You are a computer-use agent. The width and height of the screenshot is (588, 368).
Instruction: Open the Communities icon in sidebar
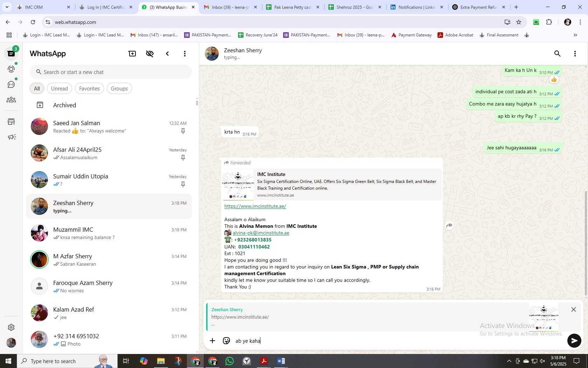11,100
